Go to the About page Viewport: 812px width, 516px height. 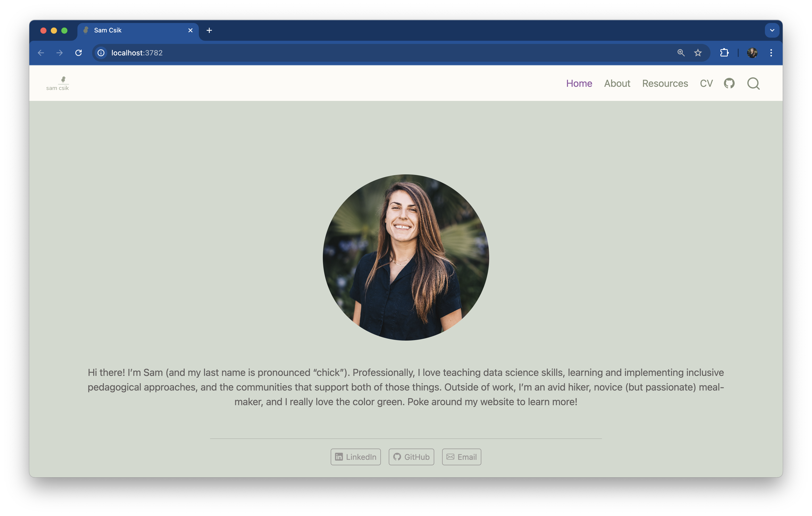(617, 84)
